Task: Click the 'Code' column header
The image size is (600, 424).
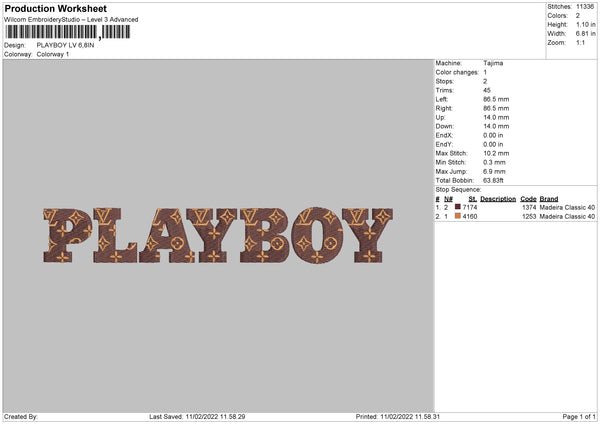Action: [528, 199]
